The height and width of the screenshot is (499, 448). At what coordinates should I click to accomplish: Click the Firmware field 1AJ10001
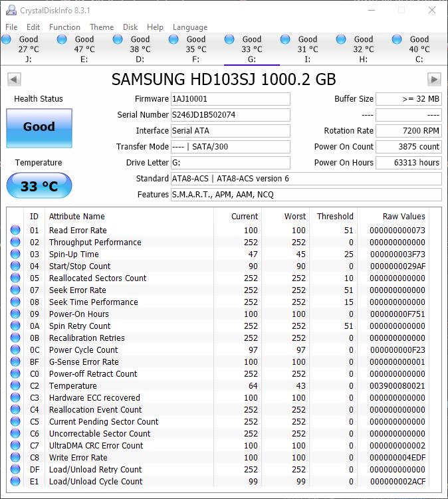[231, 99]
